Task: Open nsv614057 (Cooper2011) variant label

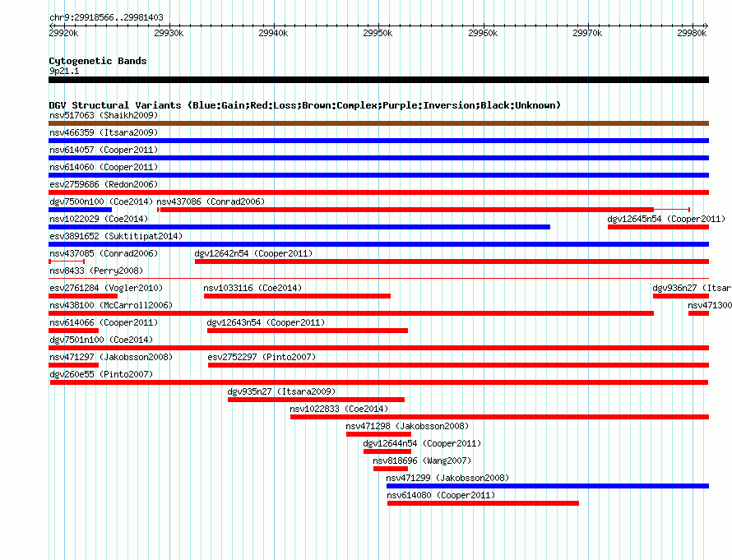Action: pos(104,150)
